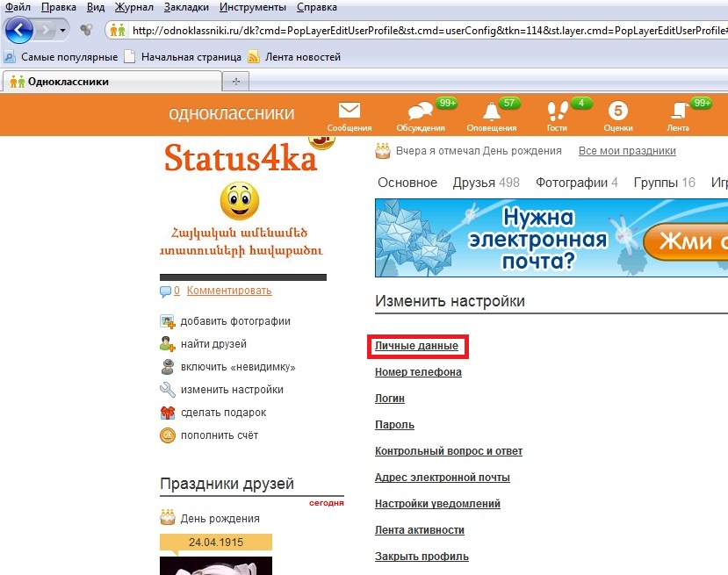
Task: Click the 24.04.1915 date label
Action: [216, 542]
